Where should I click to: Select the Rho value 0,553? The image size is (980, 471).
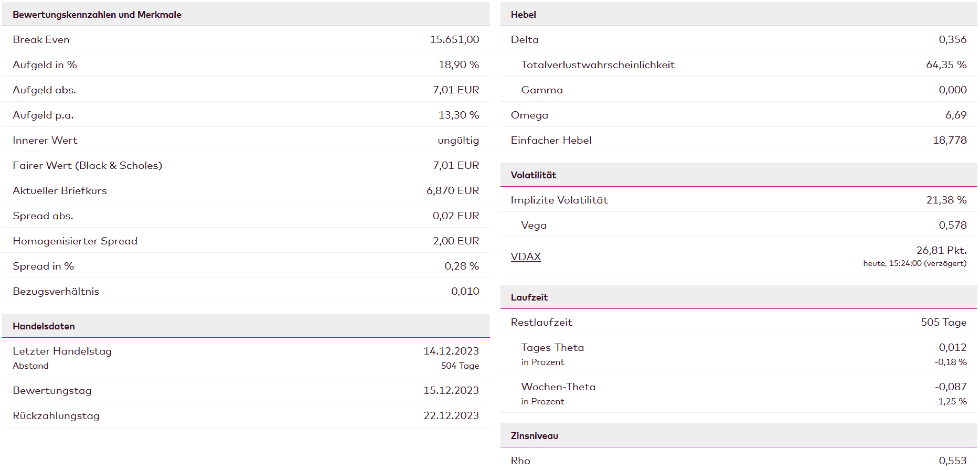[x=952, y=461]
